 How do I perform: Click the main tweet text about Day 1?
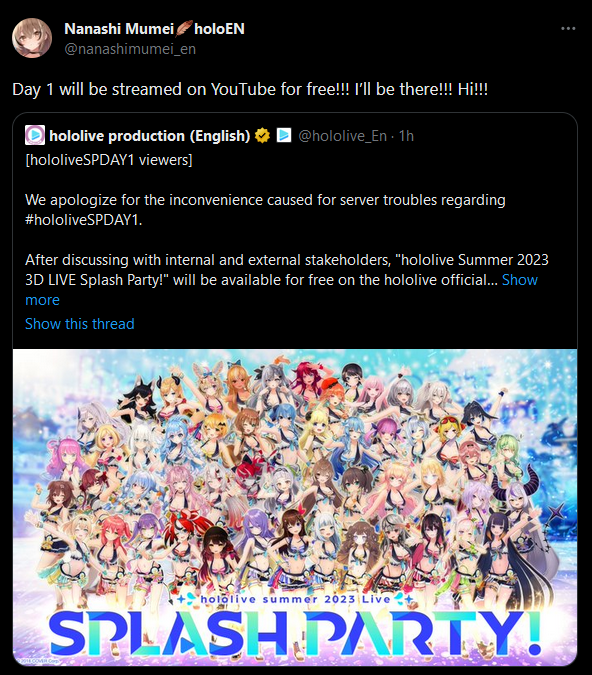coord(250,90)
